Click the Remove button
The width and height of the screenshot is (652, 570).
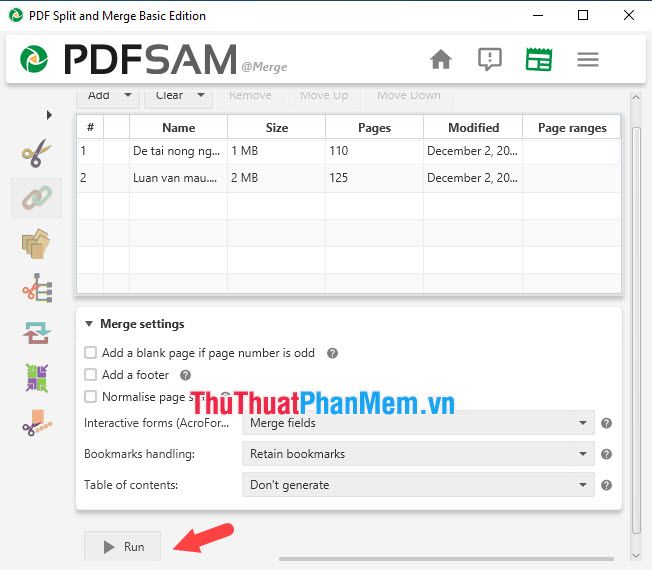point(250,95)
